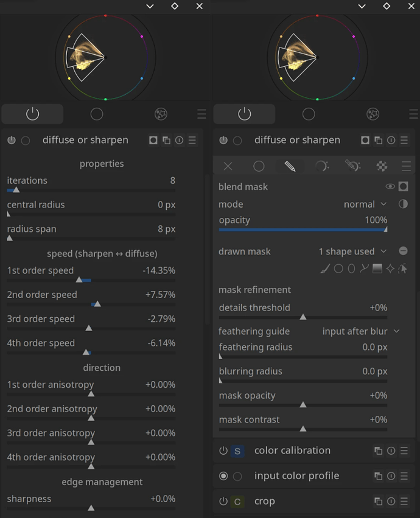
Task: Open presets menu for input color profile
Action: point(404,476)
